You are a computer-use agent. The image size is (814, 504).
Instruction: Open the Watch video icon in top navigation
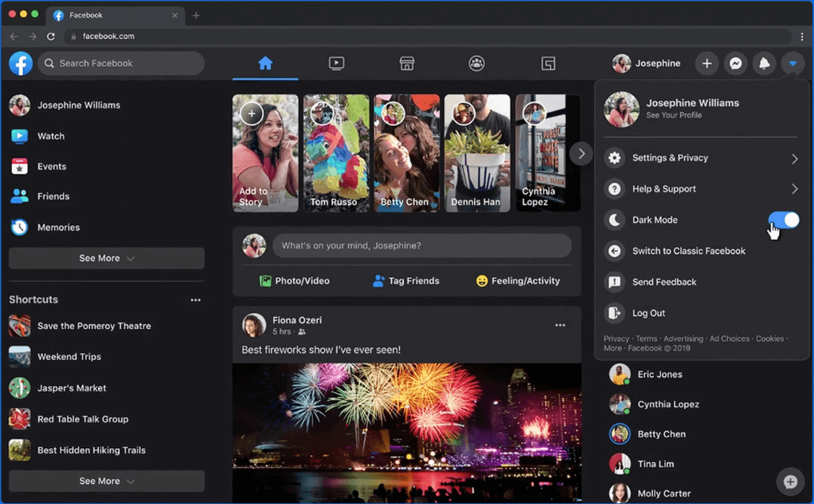(337, 63)
